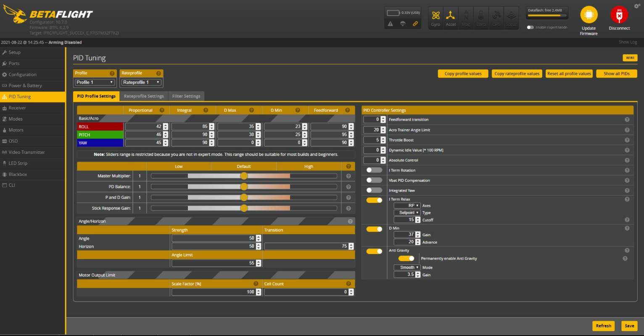Toggle the I Term Relax switch
The height and width of the screenshot is (336, 644).
(x=374, y=200)
